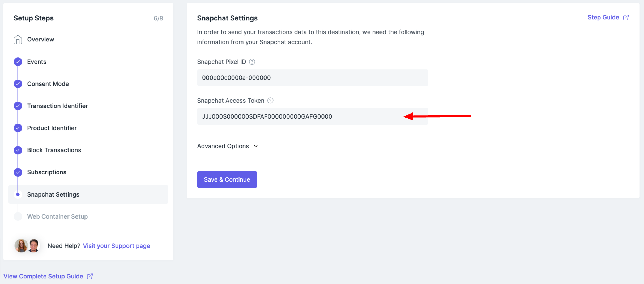Click the support team avatars

(27, 245)
